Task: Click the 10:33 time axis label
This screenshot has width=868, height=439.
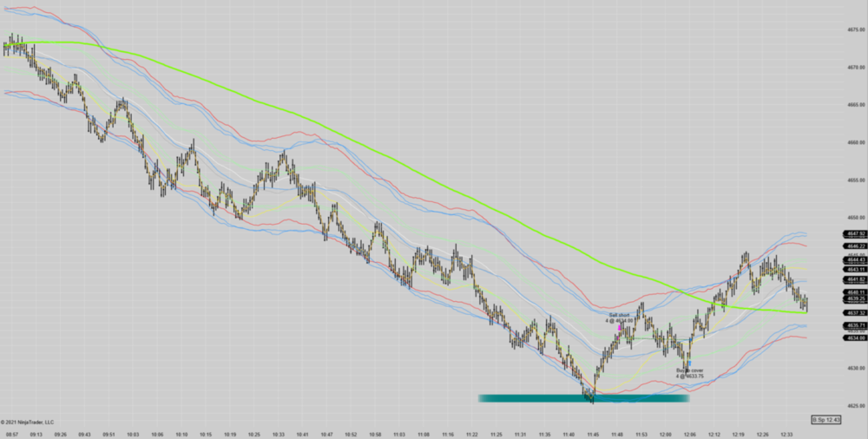Action: 278,434
